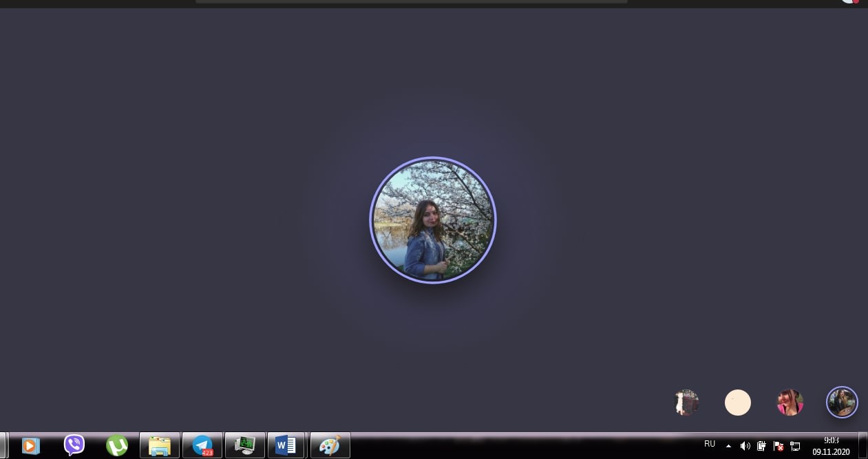Open Paint from the taskbar

click(330, 445)
